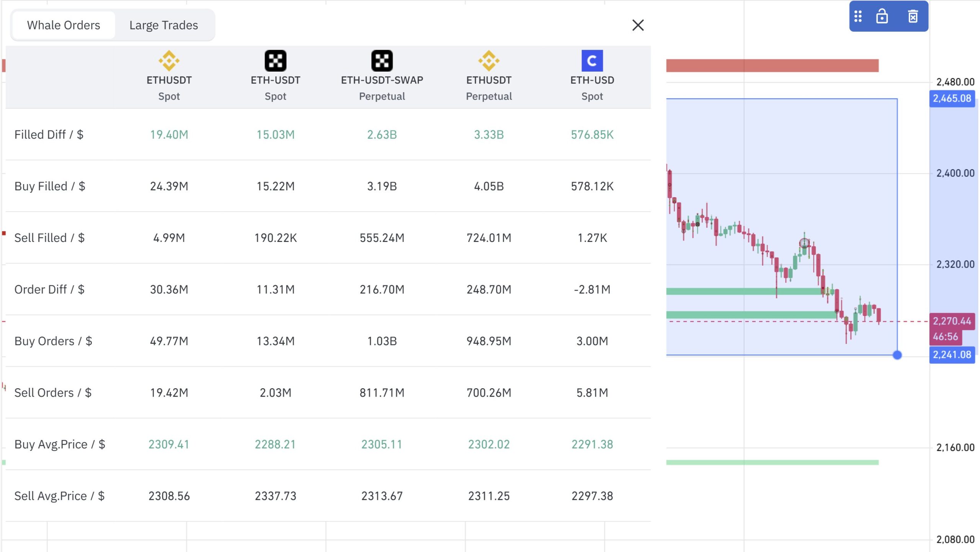Click the 2,400.00 price axis label
This screenshot has width=980, height=552.
[955, 173]
